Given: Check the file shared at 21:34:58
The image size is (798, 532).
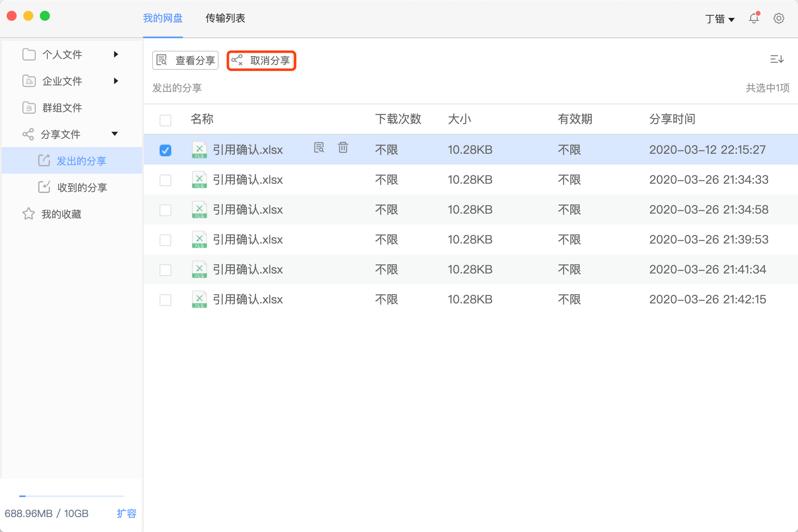Looking at the screenshot, I should pos(165,210).
